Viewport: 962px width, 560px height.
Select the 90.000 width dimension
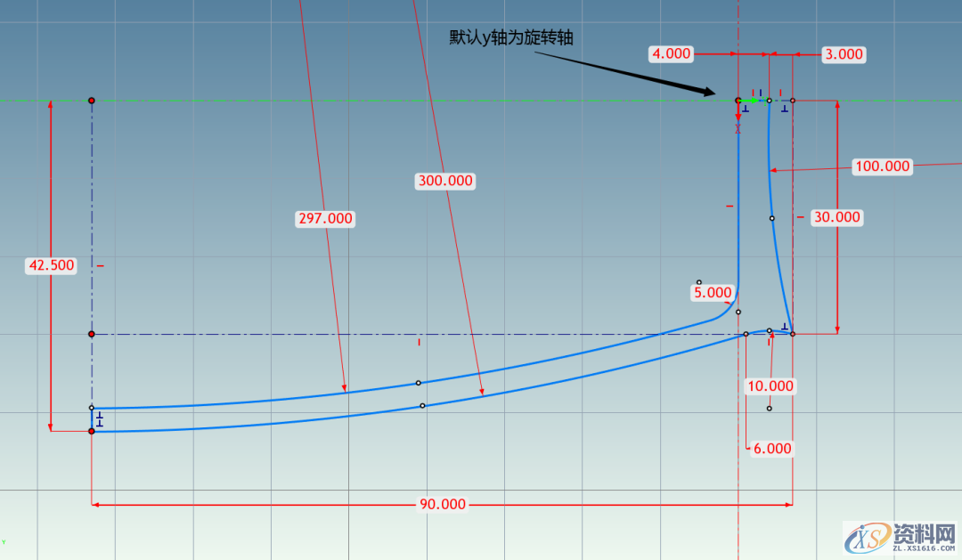tap(443, 504)
